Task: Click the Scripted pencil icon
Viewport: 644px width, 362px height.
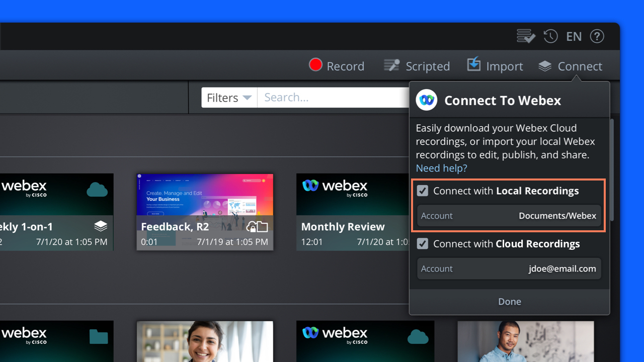Action: point(391,65)
